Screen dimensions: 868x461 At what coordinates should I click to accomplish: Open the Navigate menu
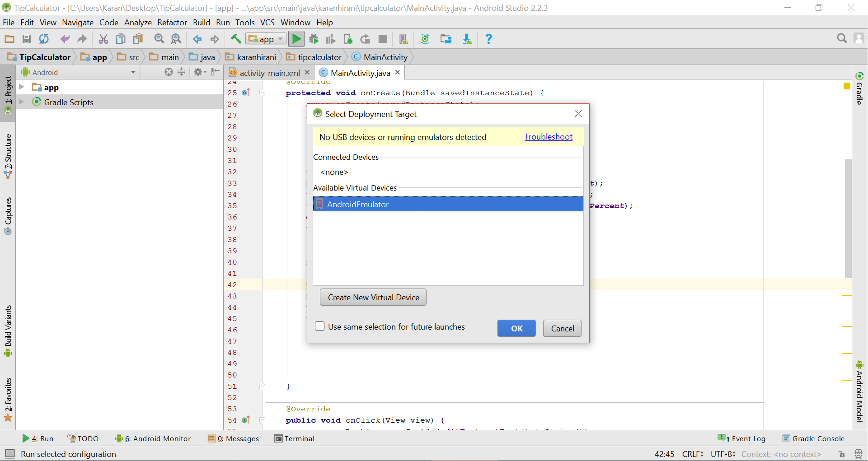[x=78, y=23]
